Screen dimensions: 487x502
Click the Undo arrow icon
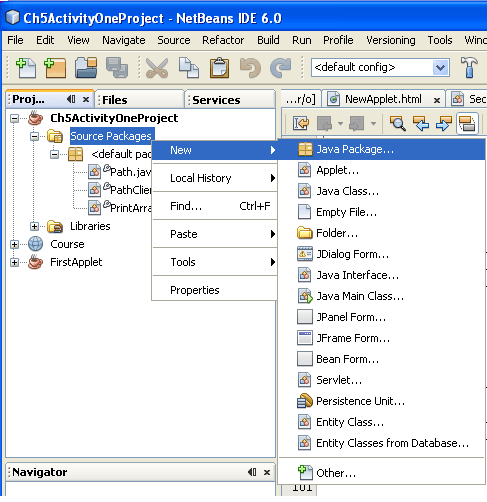(250, 68)
